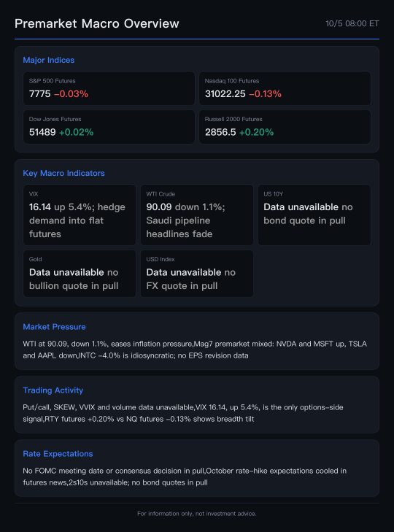
Task: Click the 10/5 08:00 ET timestamp
Action: (x=352, y=23)
